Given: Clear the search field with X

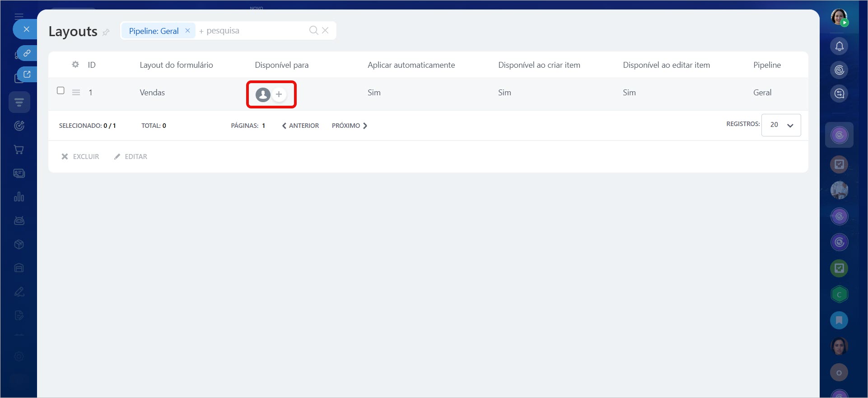Looking at the screenshot, I should point(325,30).
